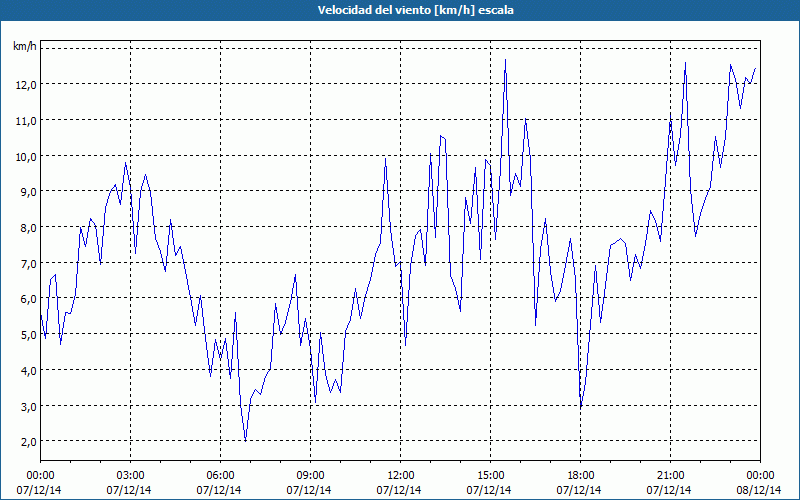
Task: Click the 5,0 y-axis label
Action: pos(28,335)
